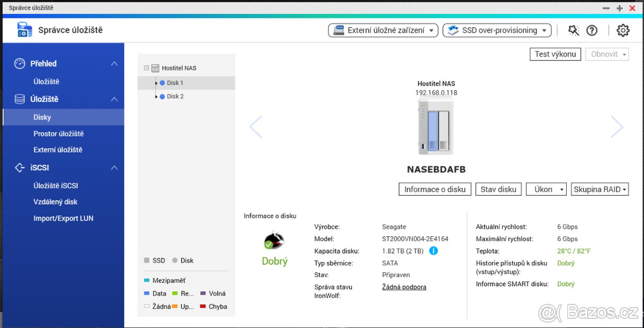Click the SMART info status Dobrý
The width and height of the screenshot is (644, 328).
tap(566, 284)
